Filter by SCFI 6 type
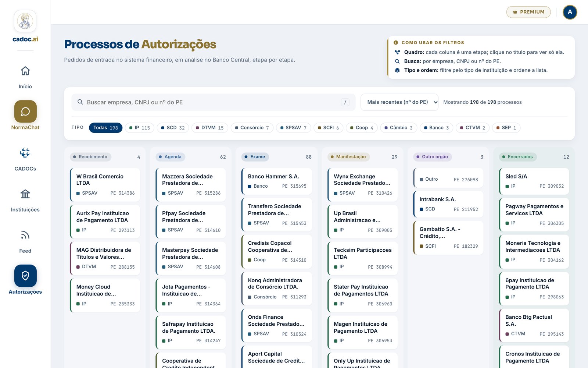This screenshot has height=368, width=588. click(x=329, y=128)
